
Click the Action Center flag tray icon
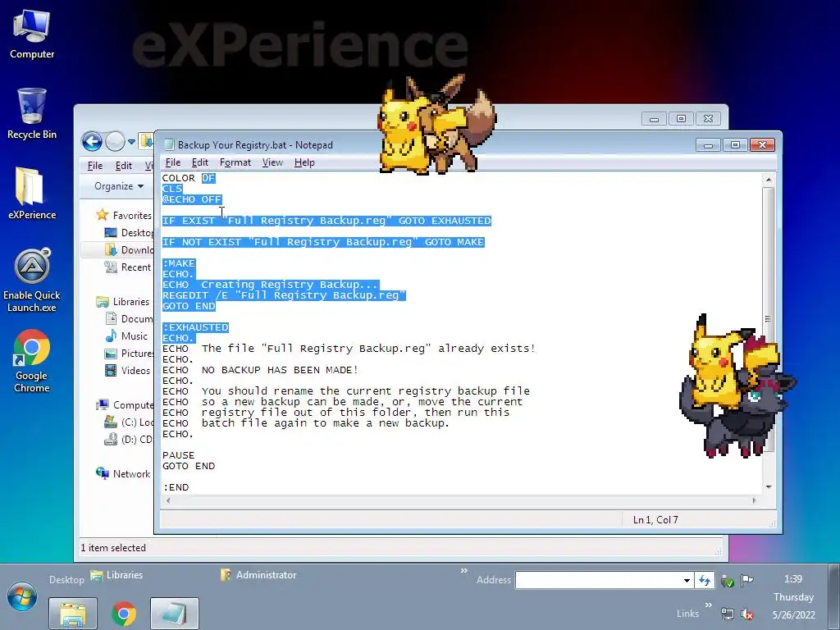(x=746, y=580)
